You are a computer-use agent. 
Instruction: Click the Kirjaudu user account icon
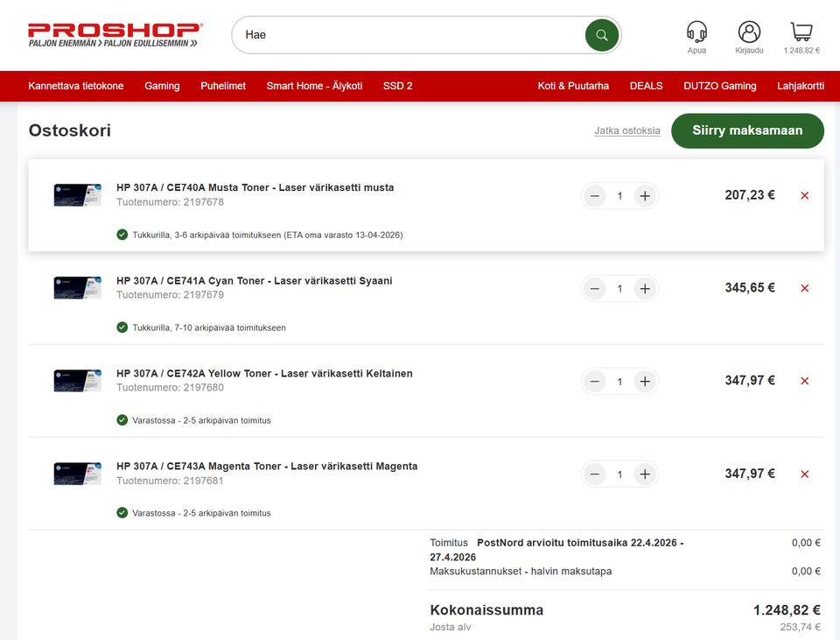(x=749, y=32)
